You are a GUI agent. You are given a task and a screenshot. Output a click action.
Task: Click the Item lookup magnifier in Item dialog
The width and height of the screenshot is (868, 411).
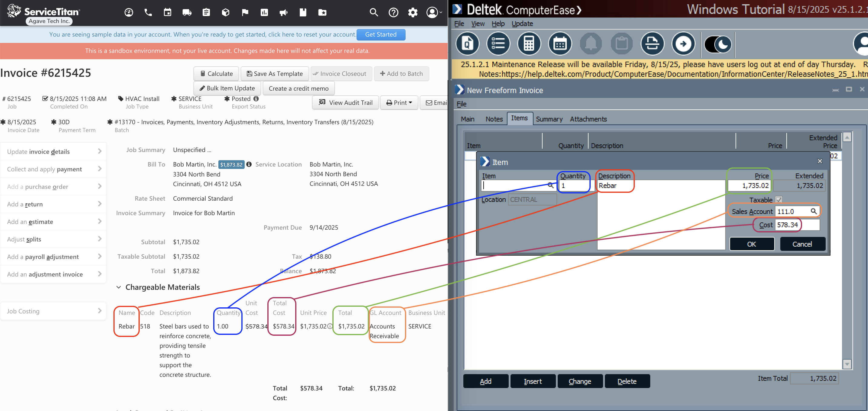click(550, 185)
